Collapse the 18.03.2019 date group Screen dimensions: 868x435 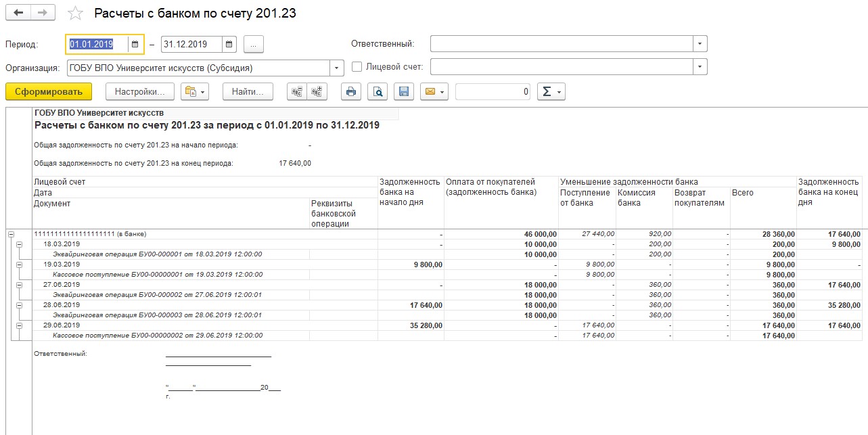click(x=19, y=244)
